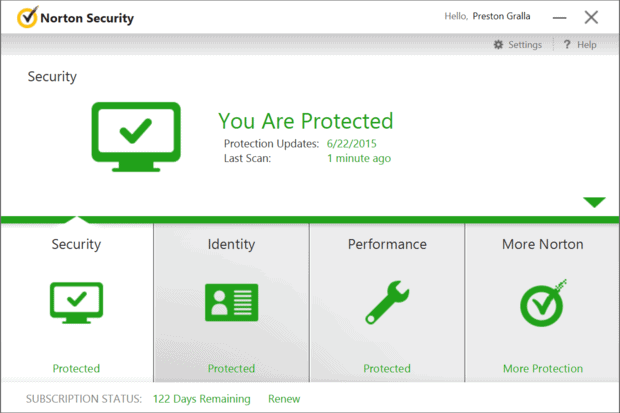Click the Norton Security checkmark logo

[x=27, y=17]
